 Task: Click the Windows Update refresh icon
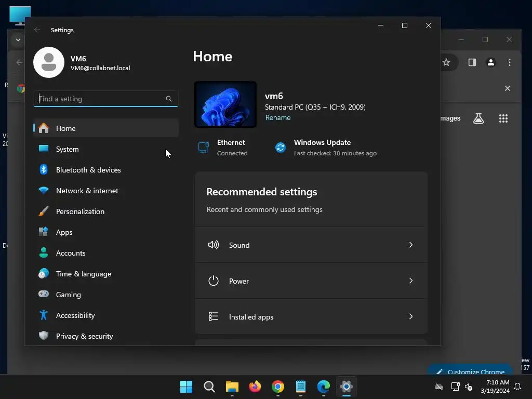coord(281,148)
